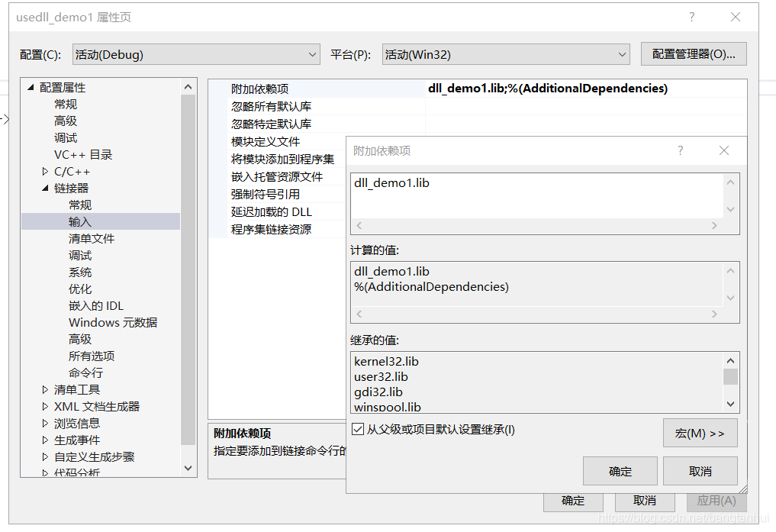Open the 配置 dropdown showing 活动(Debug)

coord(311,54)
